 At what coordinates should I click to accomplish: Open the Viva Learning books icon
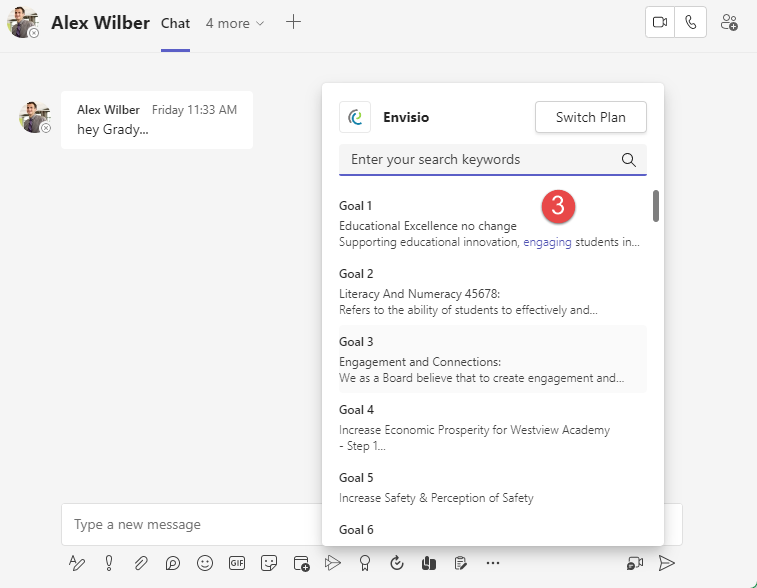[428, 563]
